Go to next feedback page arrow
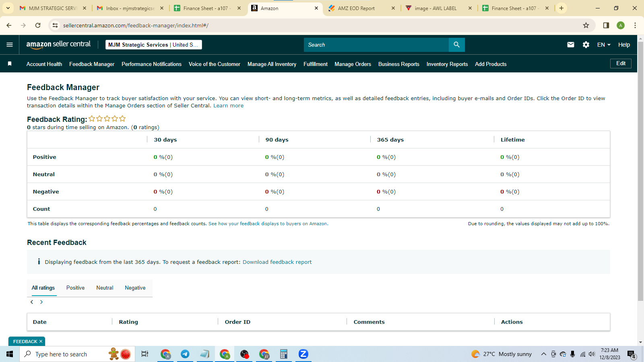 41,302
